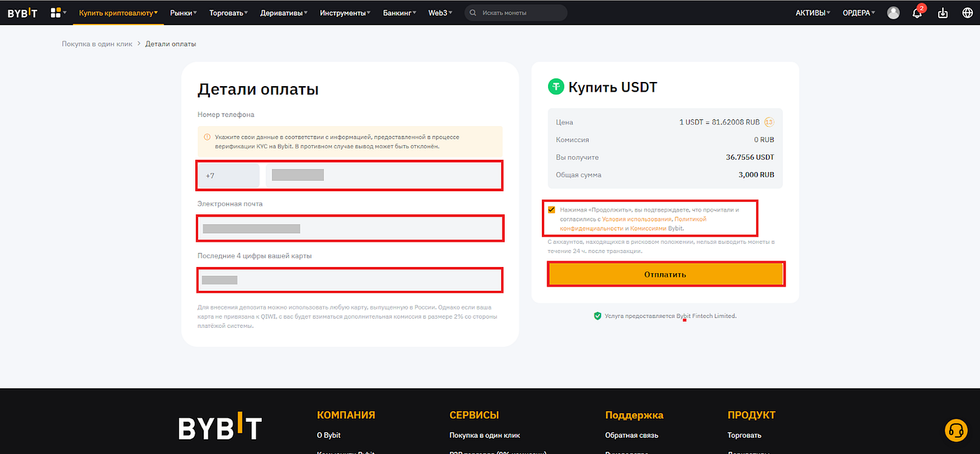Expand the Банкинг dropdown
Viewport: 980px width, 454px height.
[399, 13]
